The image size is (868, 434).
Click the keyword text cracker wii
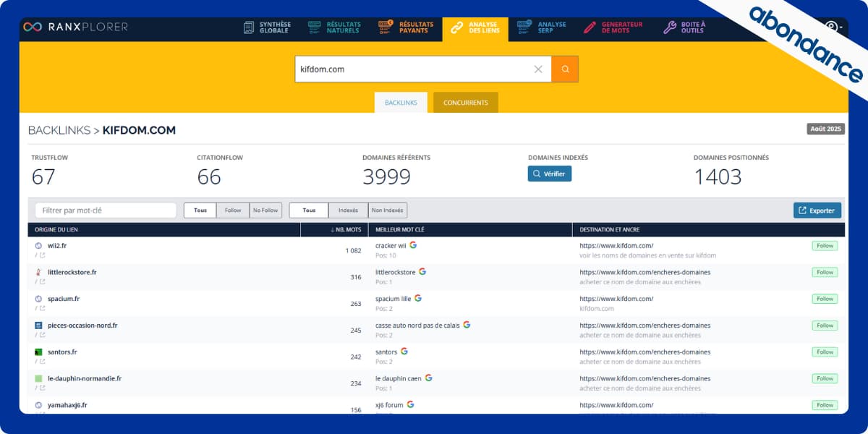tap(391, 246)
